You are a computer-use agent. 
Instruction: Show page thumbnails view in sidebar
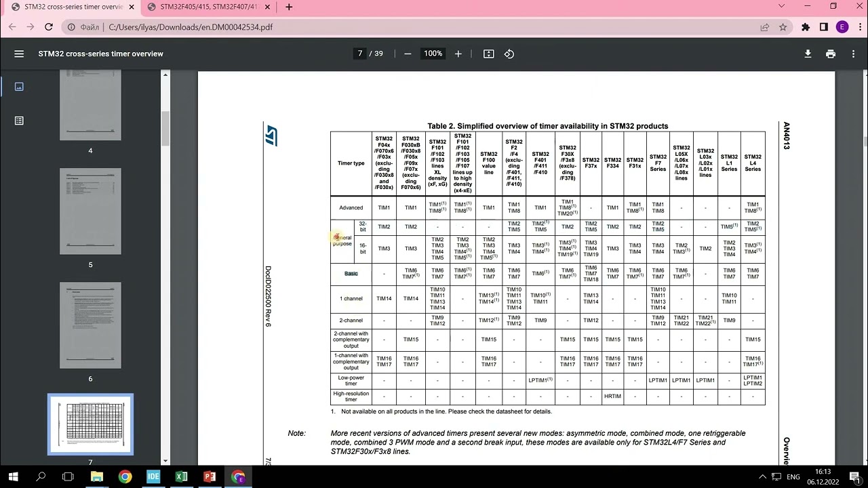point(19,87)
